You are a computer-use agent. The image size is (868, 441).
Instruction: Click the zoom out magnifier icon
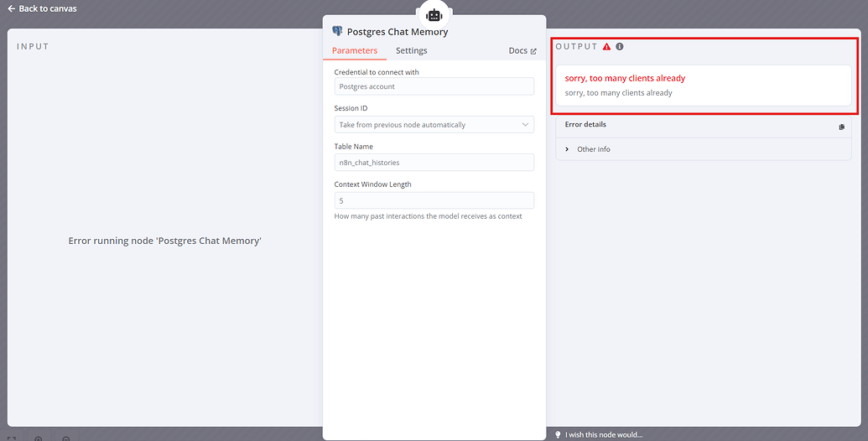pyautogui.click(x=66, y=438)
